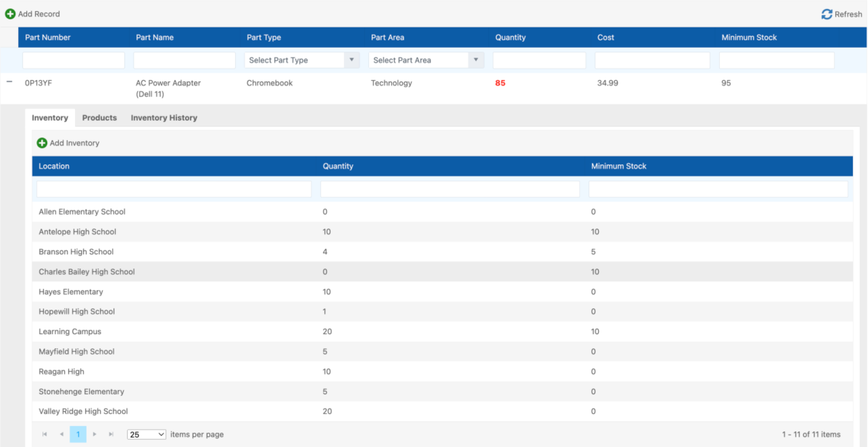Go to next page arrow in pager
The height and width of the screenshot is (447, 868).
pyautogui.click(x=94, y=434)
